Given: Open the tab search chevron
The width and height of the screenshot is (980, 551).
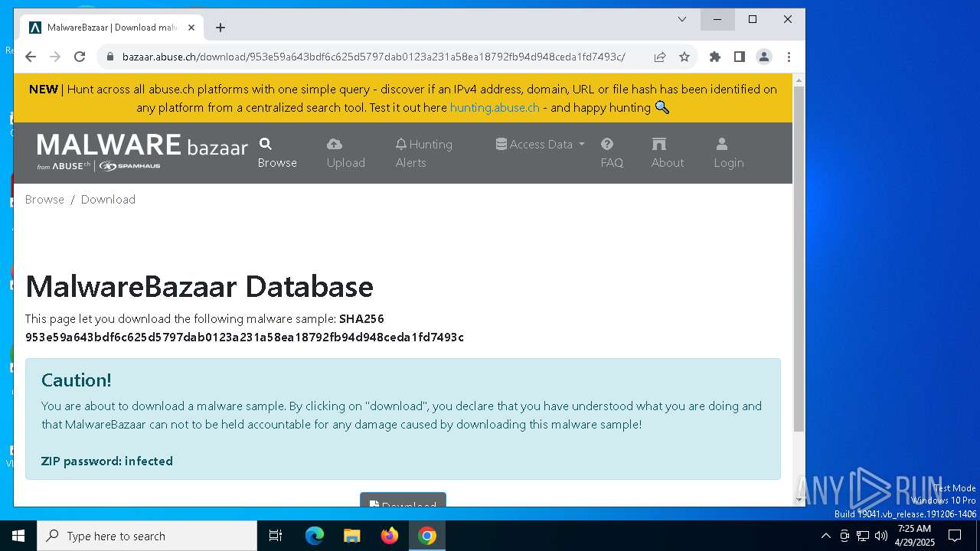Looking at the screenshot, I should 682,19.
